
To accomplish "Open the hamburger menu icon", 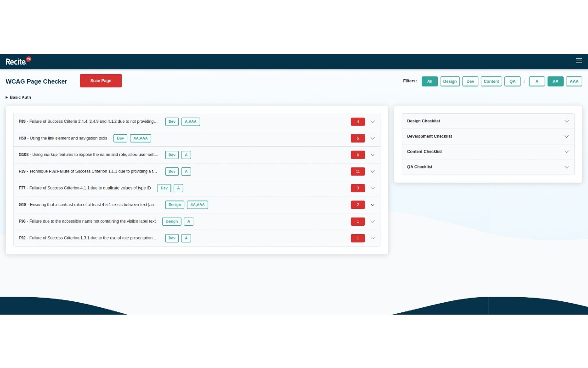I will [579, 61].
